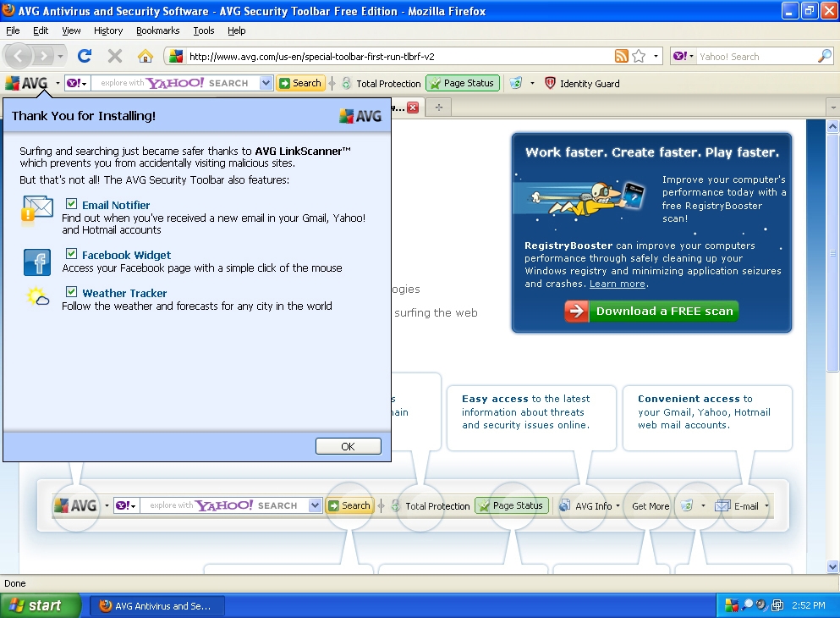Click Download a FREE scan button
The width and height of the screenshot is (840, 618).
pyautogui.click(x=651, y=311)
